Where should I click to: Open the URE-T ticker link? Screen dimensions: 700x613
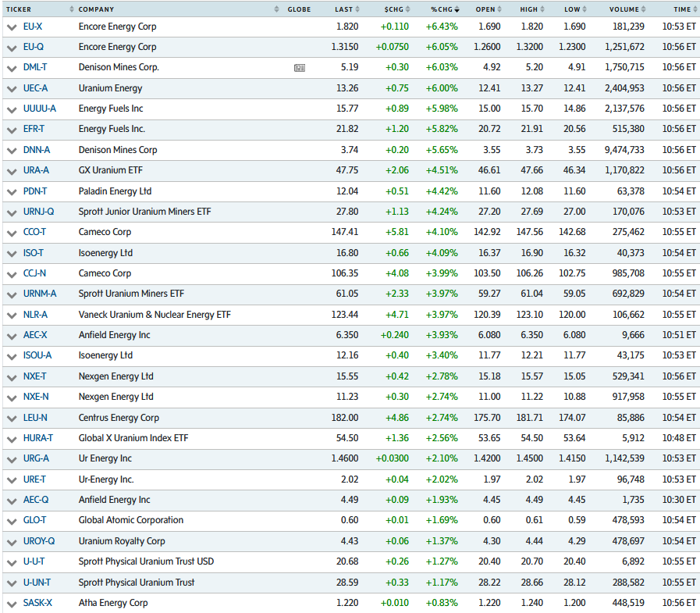point(34,479)
